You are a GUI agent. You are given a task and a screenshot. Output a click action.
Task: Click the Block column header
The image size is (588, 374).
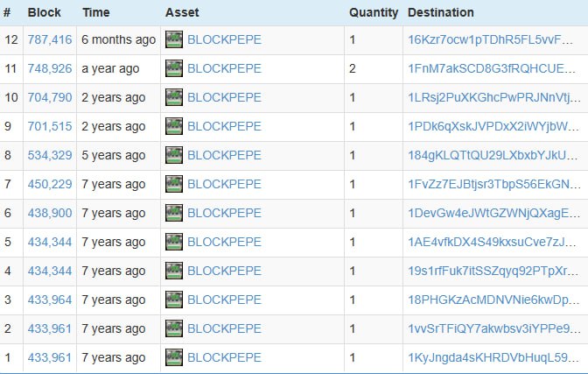[45, 12]
